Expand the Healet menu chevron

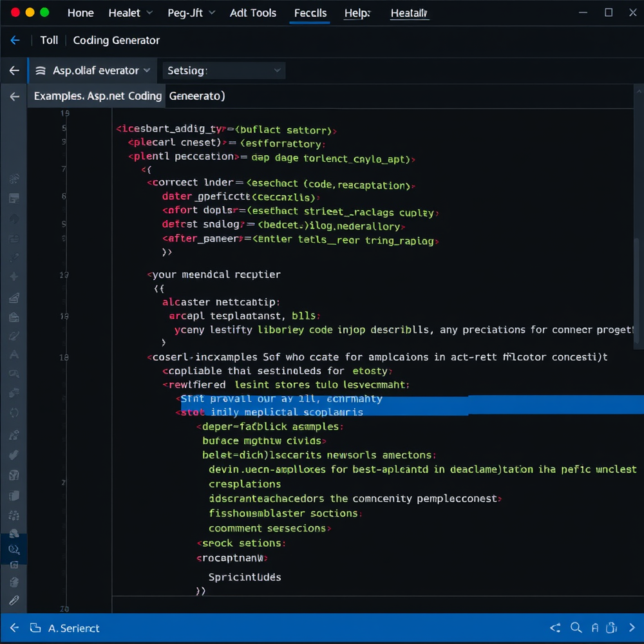tap(149, 13)
